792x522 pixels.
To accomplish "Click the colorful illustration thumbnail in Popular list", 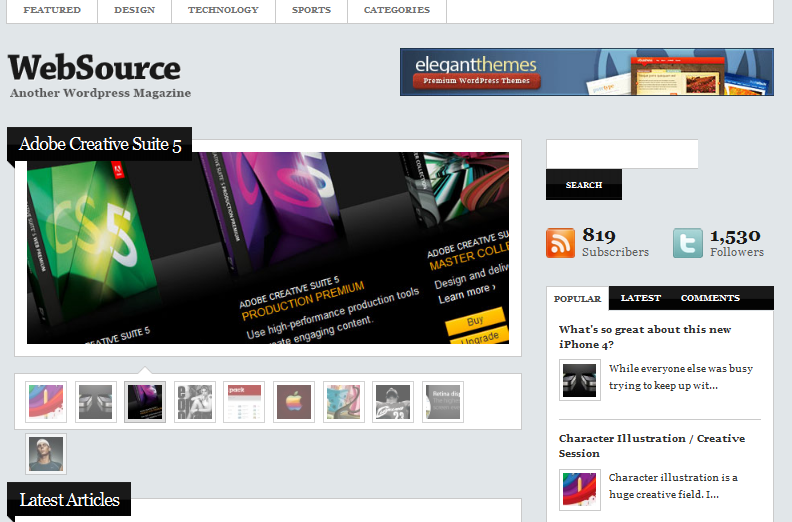I will tap(580, 490).
